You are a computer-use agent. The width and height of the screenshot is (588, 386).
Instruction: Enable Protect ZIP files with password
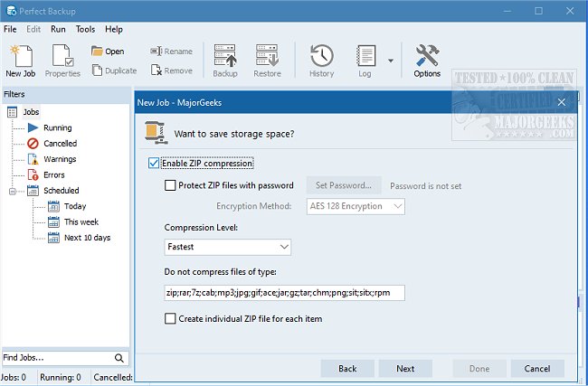[x=170, y=185]
